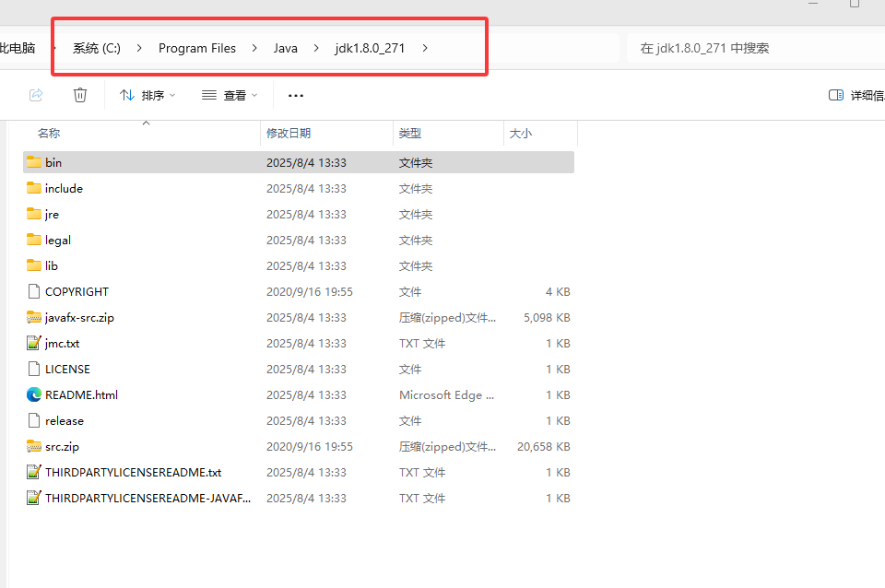Select the jre folder icon
Screen dimensions: 885x588
point(34,215)
